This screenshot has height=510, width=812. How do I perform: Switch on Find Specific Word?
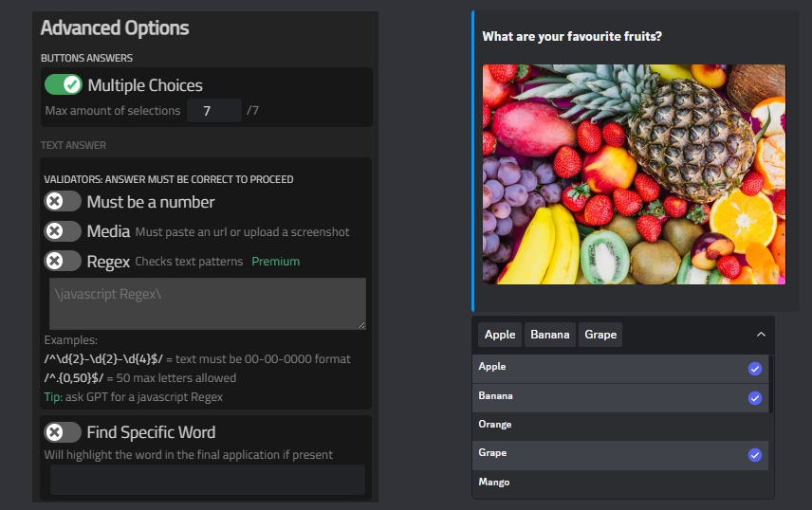pyautogui.click(x=63, y=432)
